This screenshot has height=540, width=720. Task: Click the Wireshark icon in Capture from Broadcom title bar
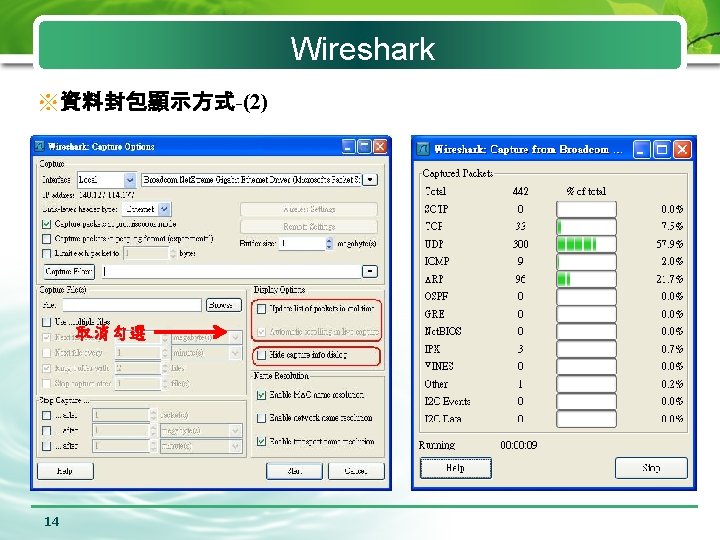point(423,149)
